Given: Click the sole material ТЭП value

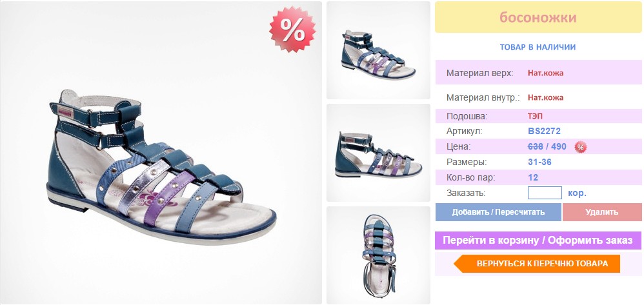Looking at the screenshot, I should point(535,116).
